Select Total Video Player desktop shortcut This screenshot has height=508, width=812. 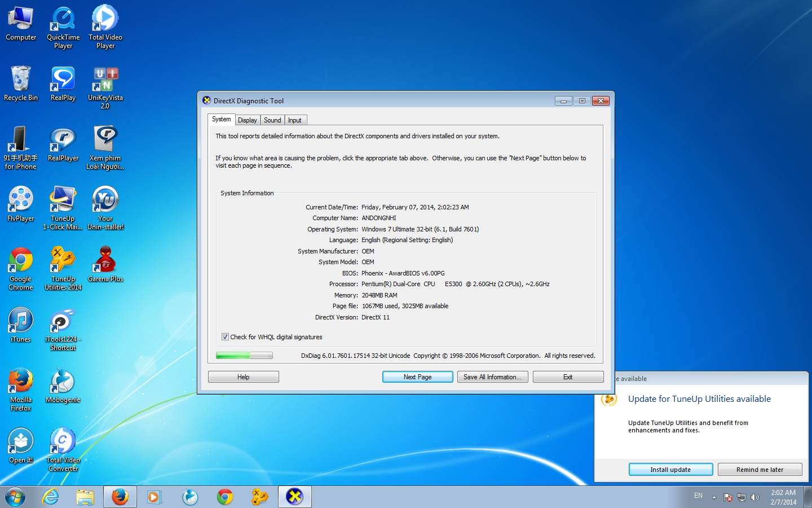point(105,27)
